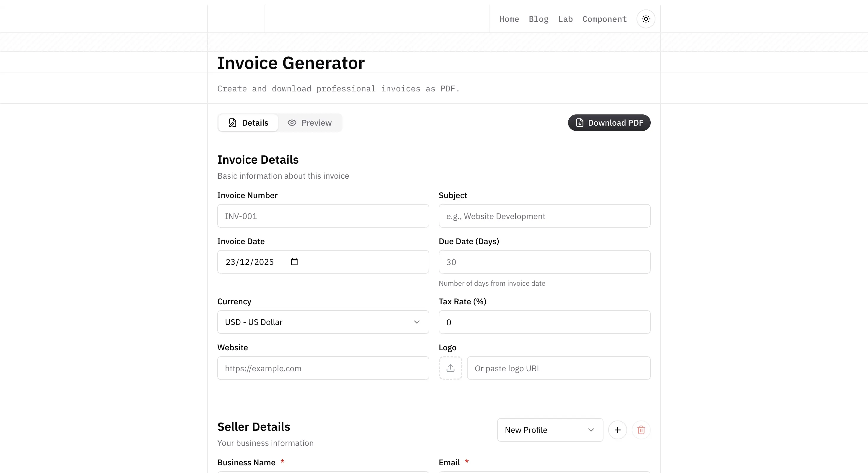Screen dimensions: 868x473
Task: Open the calendar icon on Invoice Date
Action: pos(295,262)
